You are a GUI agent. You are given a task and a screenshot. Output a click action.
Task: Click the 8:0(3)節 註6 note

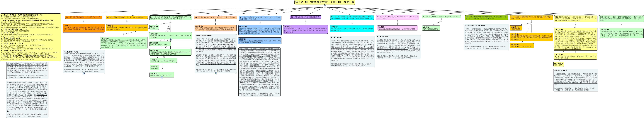[x=154, y=67]
